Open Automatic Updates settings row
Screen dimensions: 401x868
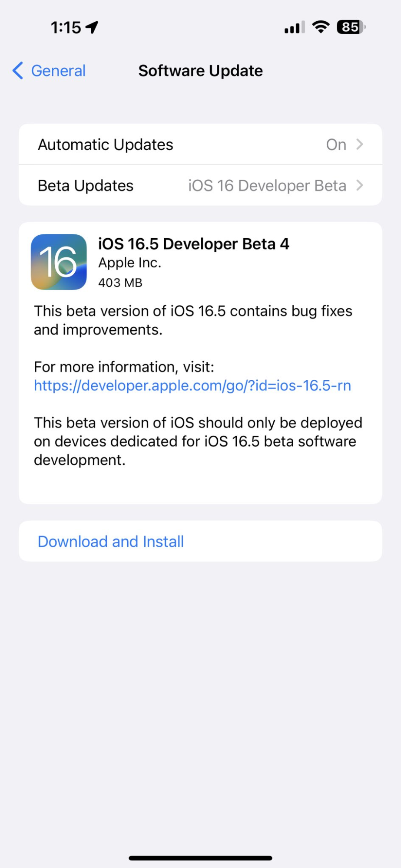click(200, 145)
